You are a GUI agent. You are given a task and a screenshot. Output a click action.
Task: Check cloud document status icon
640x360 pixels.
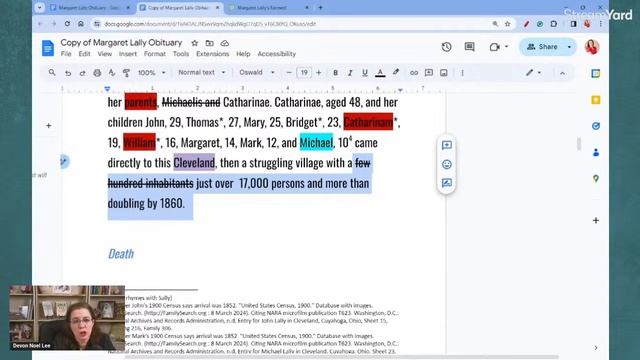(x=224, y=43)
